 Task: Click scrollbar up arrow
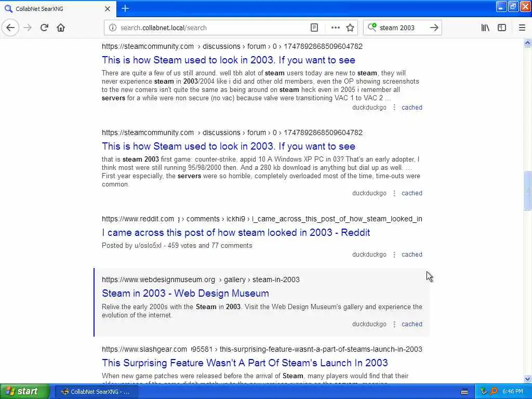(527, 43)
